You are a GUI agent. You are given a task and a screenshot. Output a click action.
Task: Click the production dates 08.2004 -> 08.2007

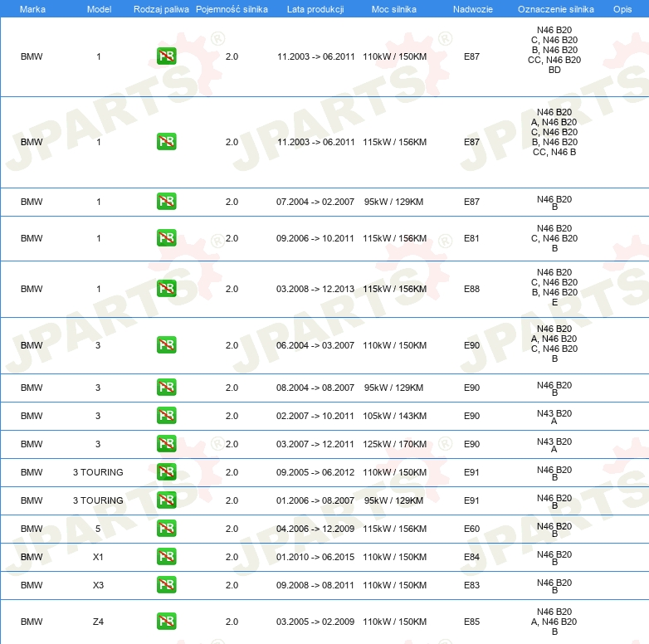(x=315, y=388)
